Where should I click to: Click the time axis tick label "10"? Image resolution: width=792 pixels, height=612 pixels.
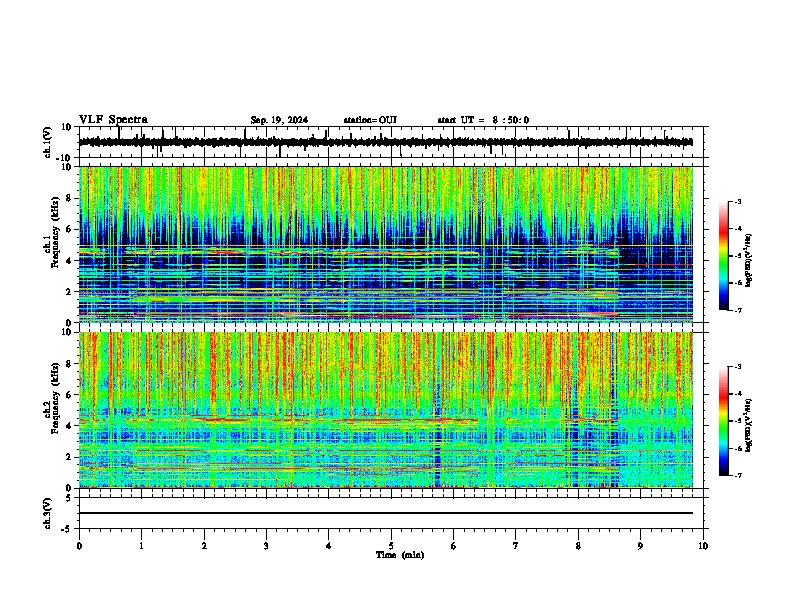703,546
